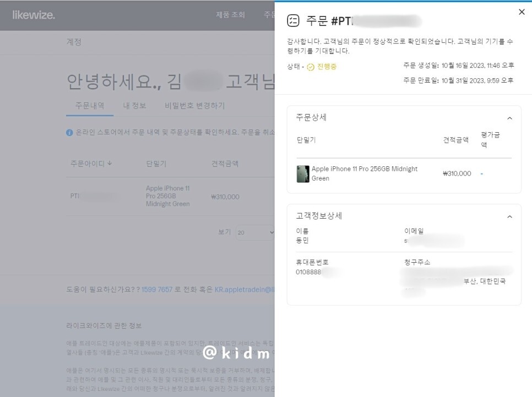The height and width of the screenshot is (397, 532).
Task: Click the PTI order ID in table row
Action: point(75,196)
